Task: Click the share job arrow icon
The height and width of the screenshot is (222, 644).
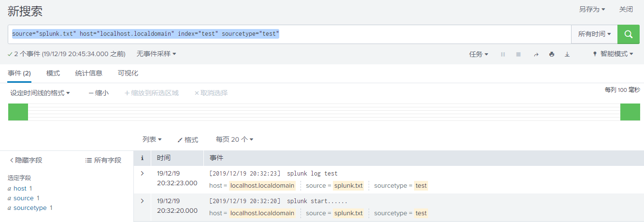Action: pyautogui.click(x=536, y=54)
